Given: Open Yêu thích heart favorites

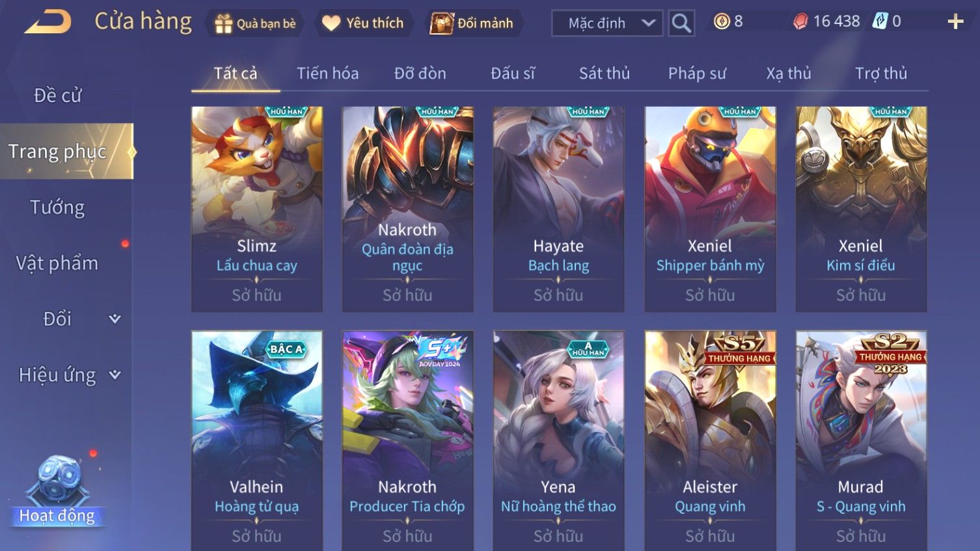Looking at the screenshot, I should click(331, 23).
